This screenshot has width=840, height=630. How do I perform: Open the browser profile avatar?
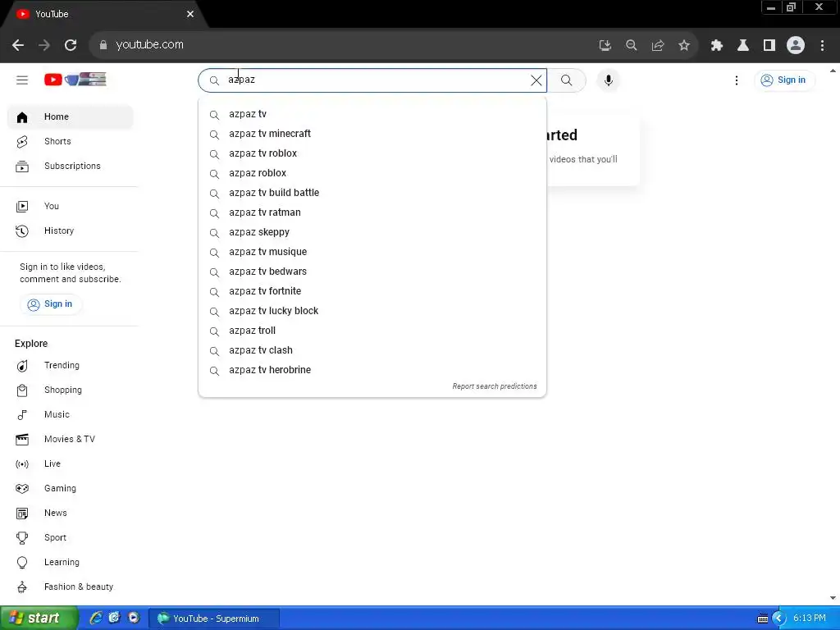pyautogui.click(x=796, y=46)
